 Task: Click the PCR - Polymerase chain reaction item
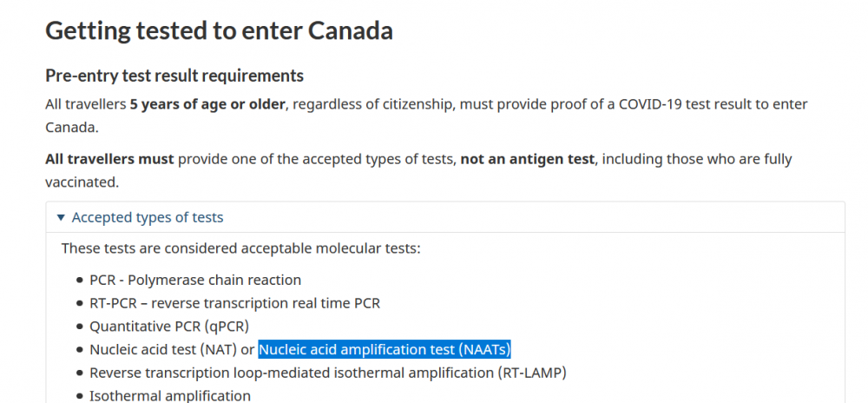195,281
